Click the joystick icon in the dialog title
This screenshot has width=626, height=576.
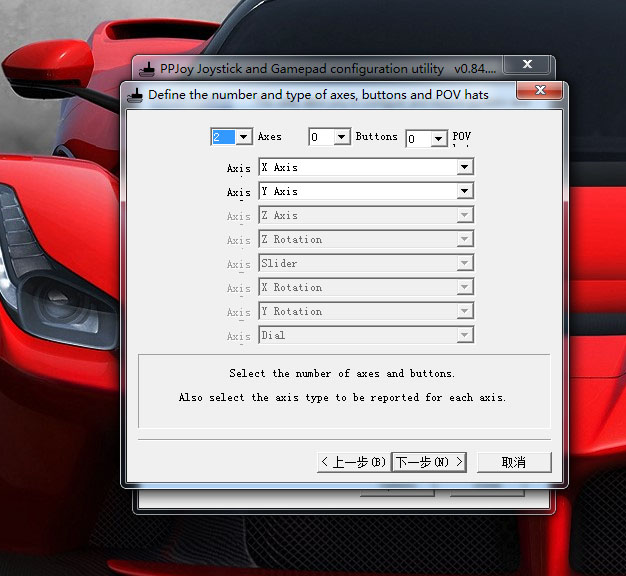pyautogui.click(x=135, y=96)
